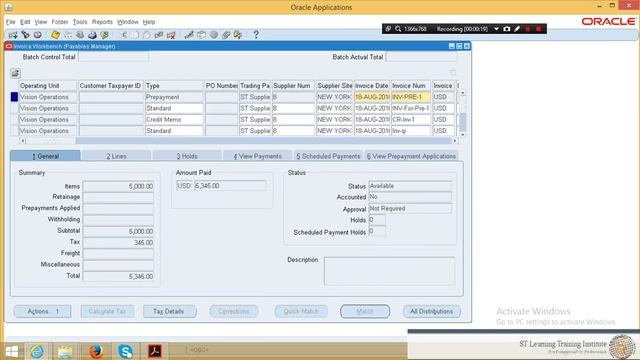640x360 pixels.
Task: Select the CR-Inv-1 invoice number cell
Action: pyautogui.click(x=411, y=120)
